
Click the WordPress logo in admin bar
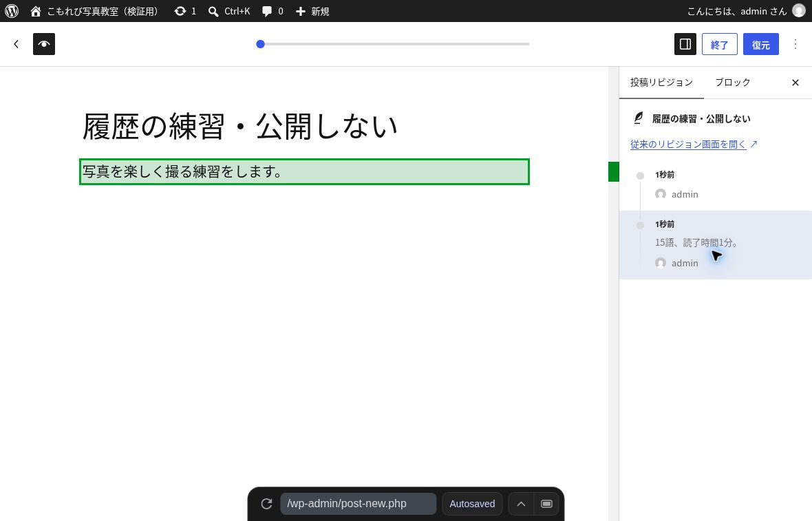click(x=12, y=11)
